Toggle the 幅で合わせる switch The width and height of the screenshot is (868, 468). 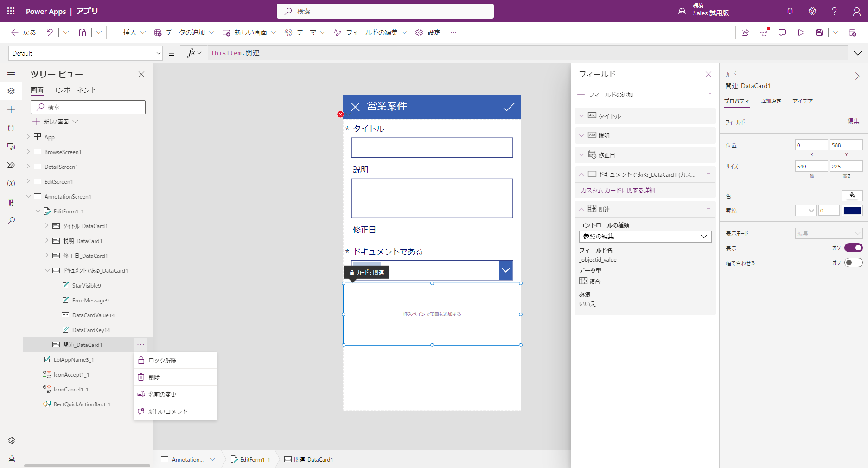pos(853,263)
